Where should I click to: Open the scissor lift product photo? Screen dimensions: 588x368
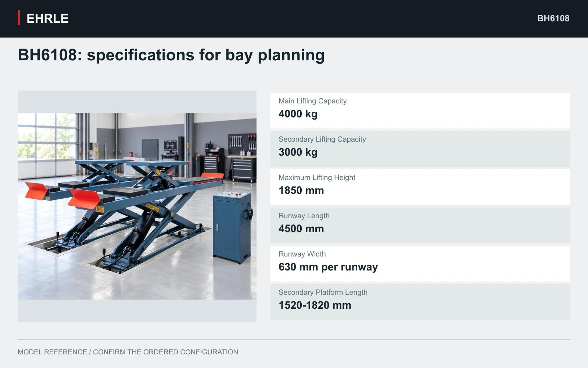137,206
